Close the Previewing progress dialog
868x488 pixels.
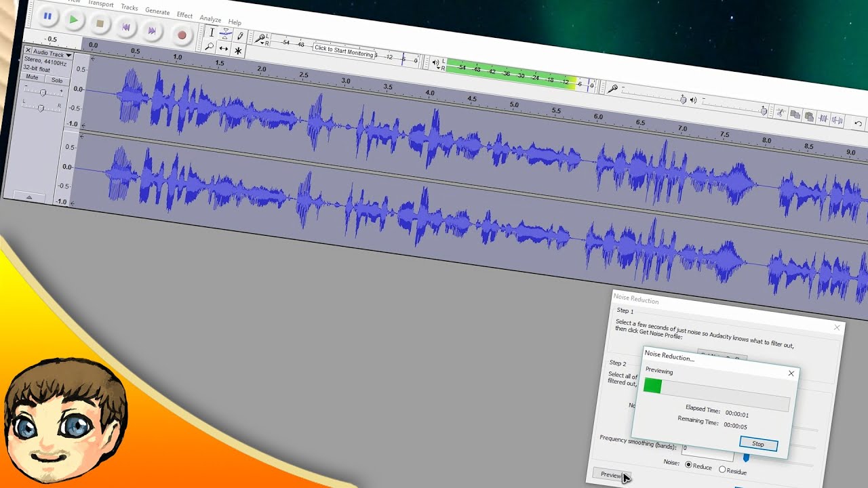tap(791, 373)
